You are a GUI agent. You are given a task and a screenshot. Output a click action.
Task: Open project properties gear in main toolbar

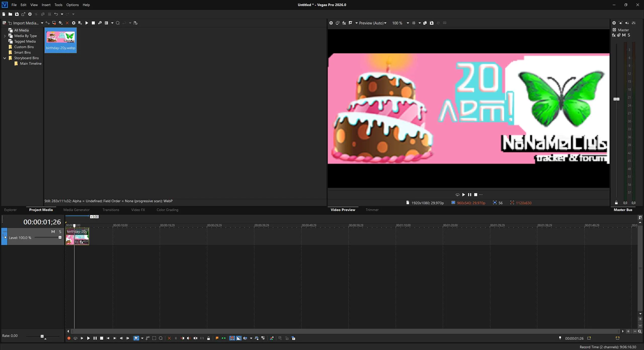click(30, 14)
